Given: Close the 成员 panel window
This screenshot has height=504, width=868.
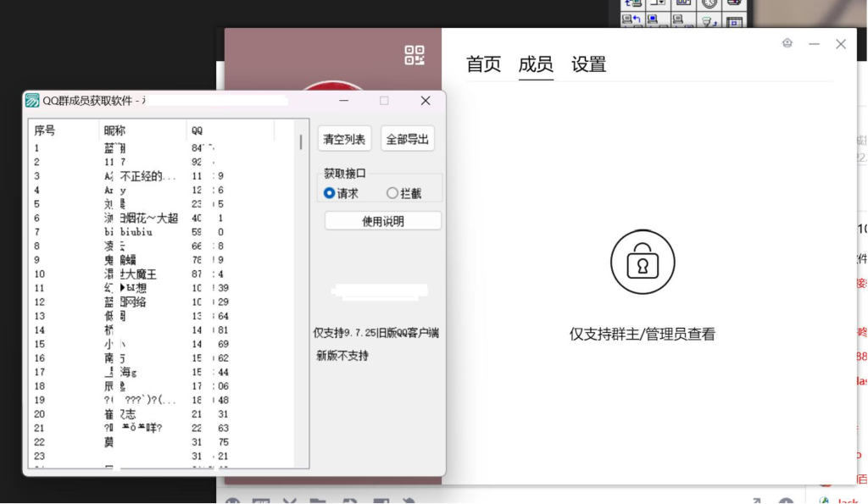Looking at the screenshot, I should tap(840, 44).
